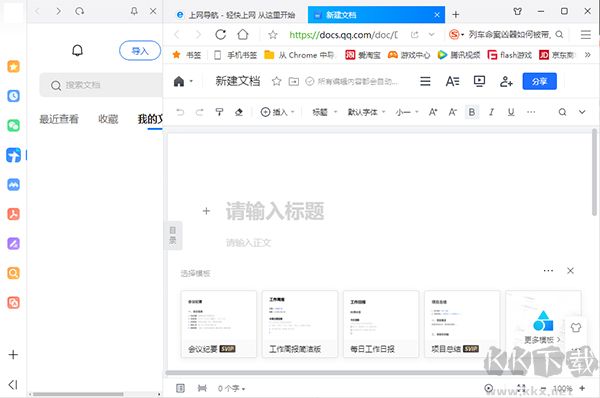Decrease font size with A- icon
The width and height of the screenshot is (600, 398).
tap(452, 112)
